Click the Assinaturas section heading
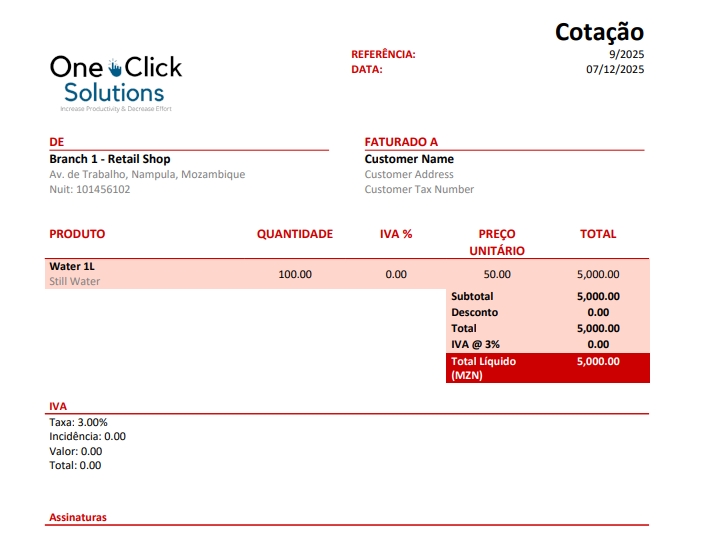704x555 pixels. click(x=78, y=518)
